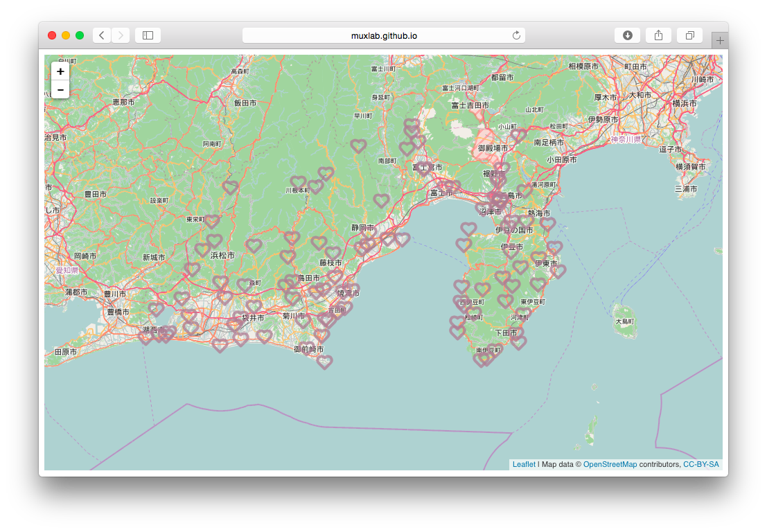Image resolution: width=767 pixels, height=532 pixels.
Task: Click the zoom in plus button
Action: (x=60, y=71)
